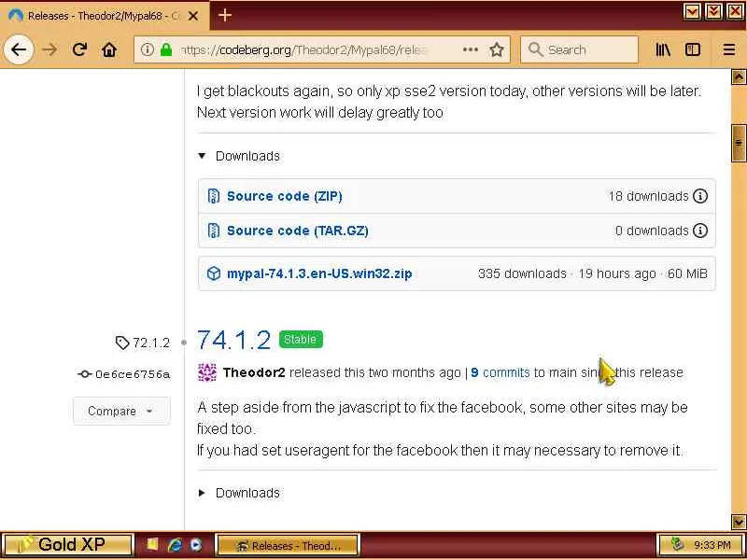View the 9 commits since this release

[500, 372]
